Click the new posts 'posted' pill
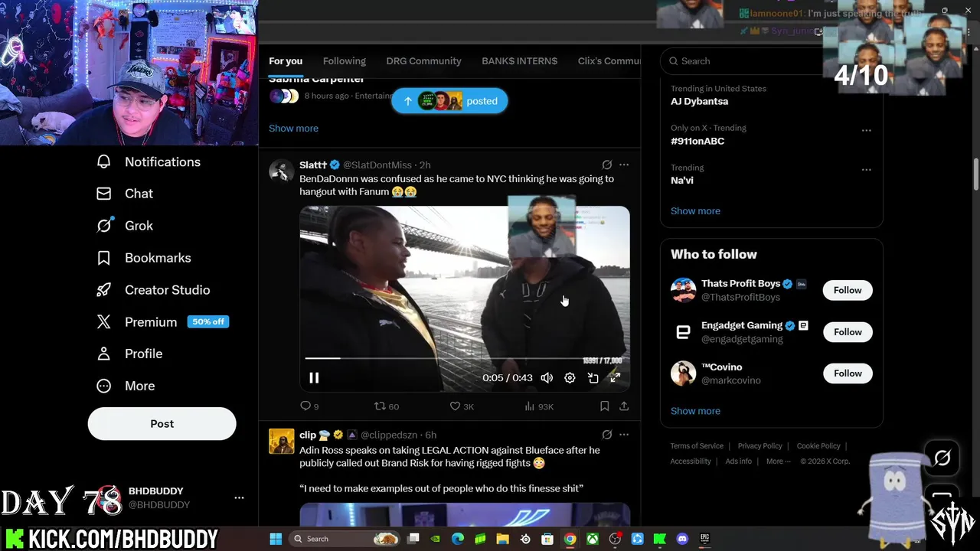This screenshot has width=980, height=551. pos(449,101)
